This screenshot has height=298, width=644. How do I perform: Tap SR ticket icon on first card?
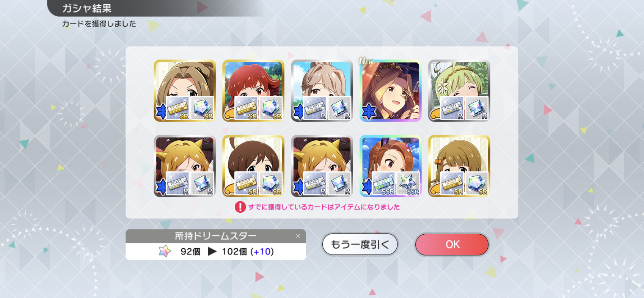tap(178, 108)
